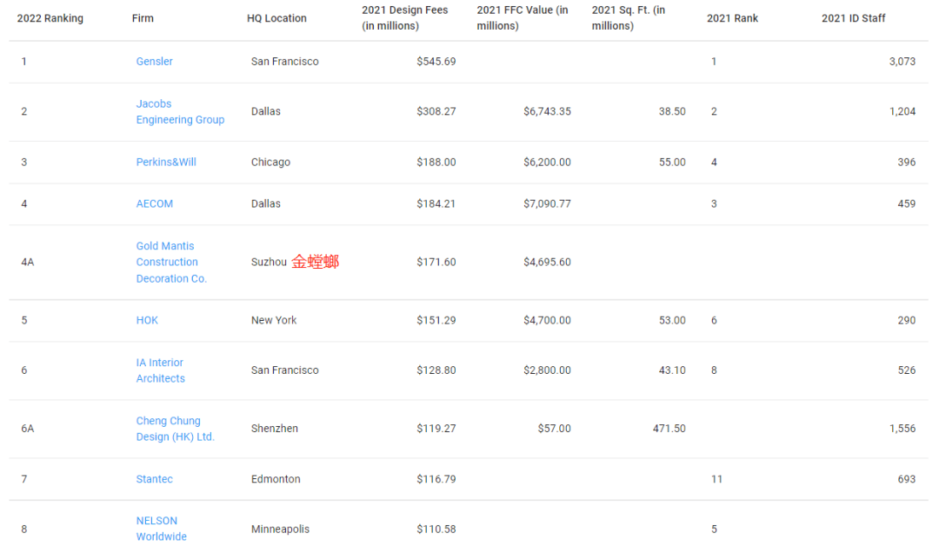Click the NELSON Worldwide link
The image size is (939, 560).
pyautogui.click(x=161, y=529)
